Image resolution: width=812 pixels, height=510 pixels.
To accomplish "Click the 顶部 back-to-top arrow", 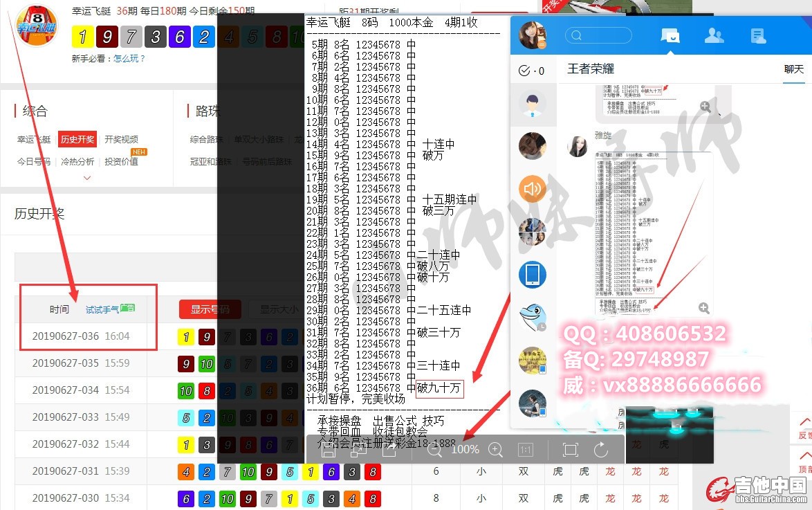I will (x=804, y=461).
